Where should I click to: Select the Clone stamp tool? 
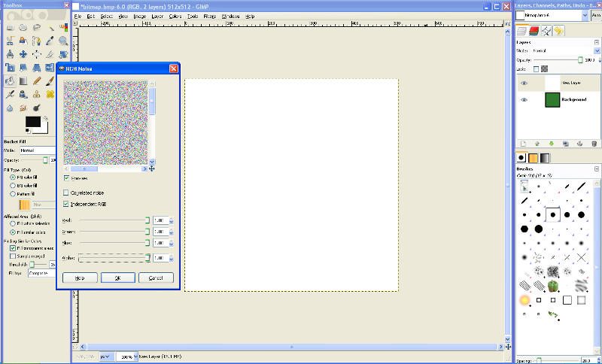click(37, 94)
